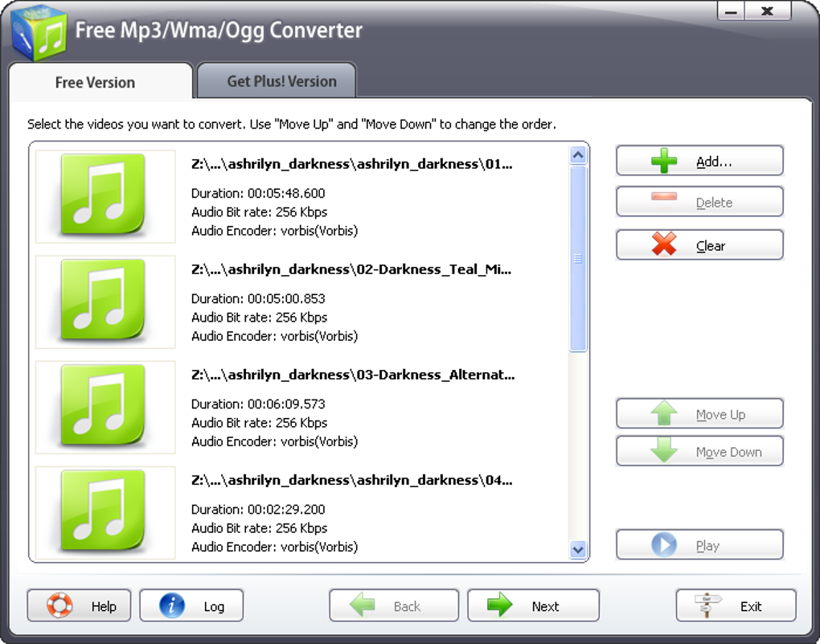820x644 pixels.
Task: Click the red X Clear icon
Action: point(664,244)
